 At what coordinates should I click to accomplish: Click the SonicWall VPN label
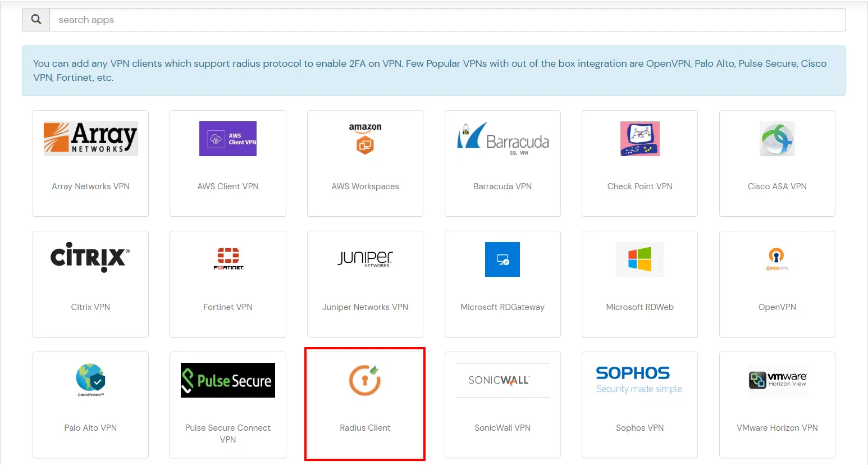click(x=502, y=428)
